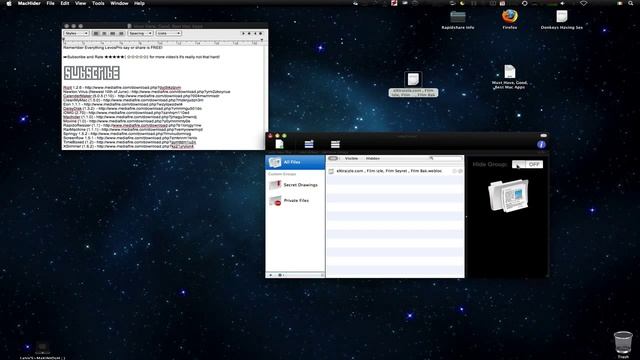Click the add file icon in MacHider toolbar
The width and height of the screenshot is (640, 360).
tap(279, 144)
